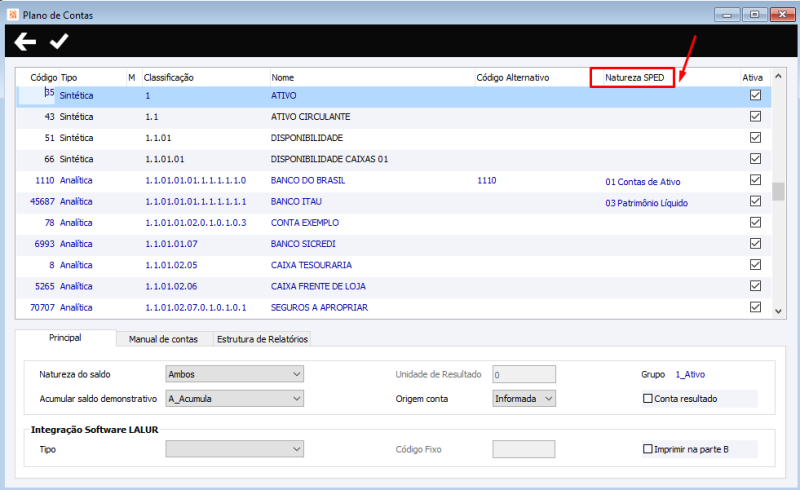Viewport: 800px width, 490px height.
Task: Click the back arrow icon
Action: coord(25,41)
